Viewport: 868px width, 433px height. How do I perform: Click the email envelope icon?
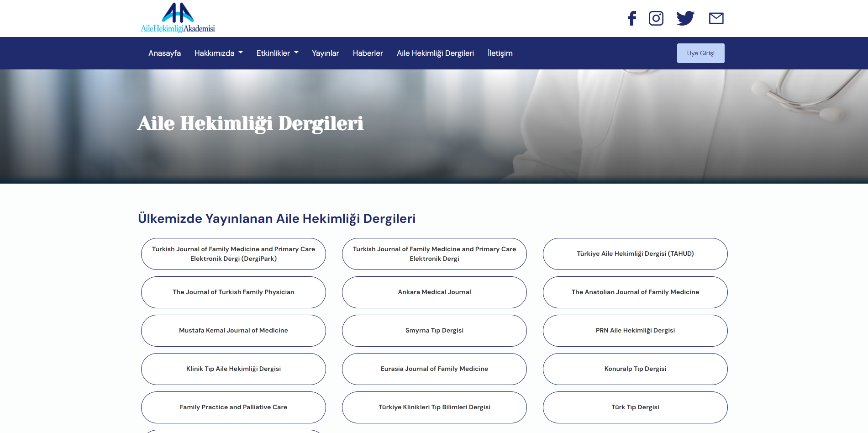tap(716, 18)
